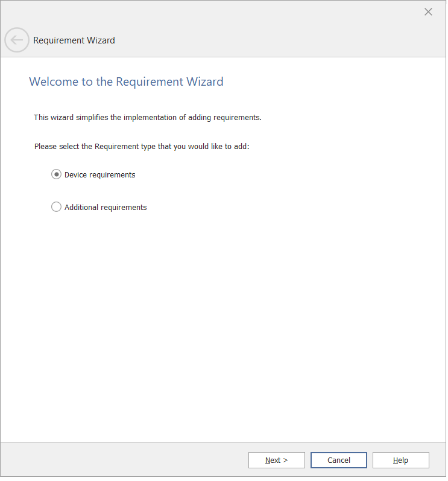Click the "Additional requirements" label text
Viewport: 448px width, 481px height.
point(106,208)
